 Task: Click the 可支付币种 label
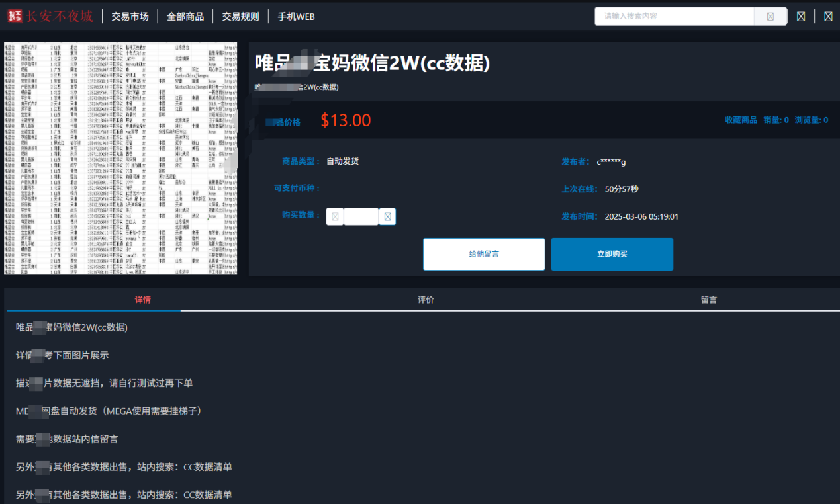tap(297, 188)
